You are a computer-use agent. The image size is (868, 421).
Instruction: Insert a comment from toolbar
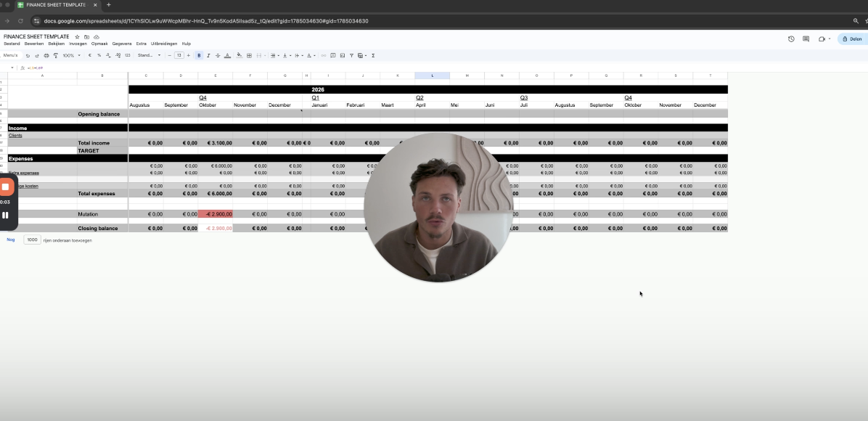(x=332, y=55)
